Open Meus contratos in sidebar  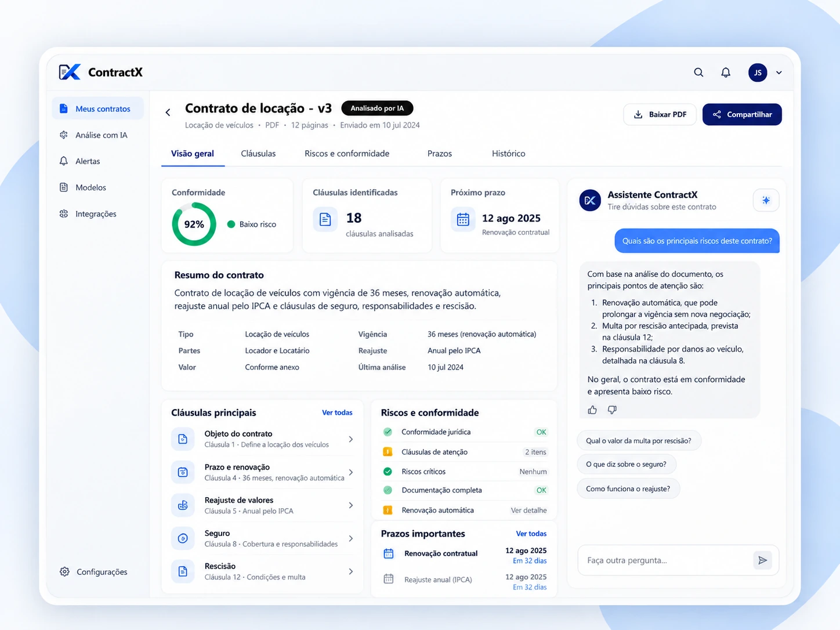pos(97,108)
